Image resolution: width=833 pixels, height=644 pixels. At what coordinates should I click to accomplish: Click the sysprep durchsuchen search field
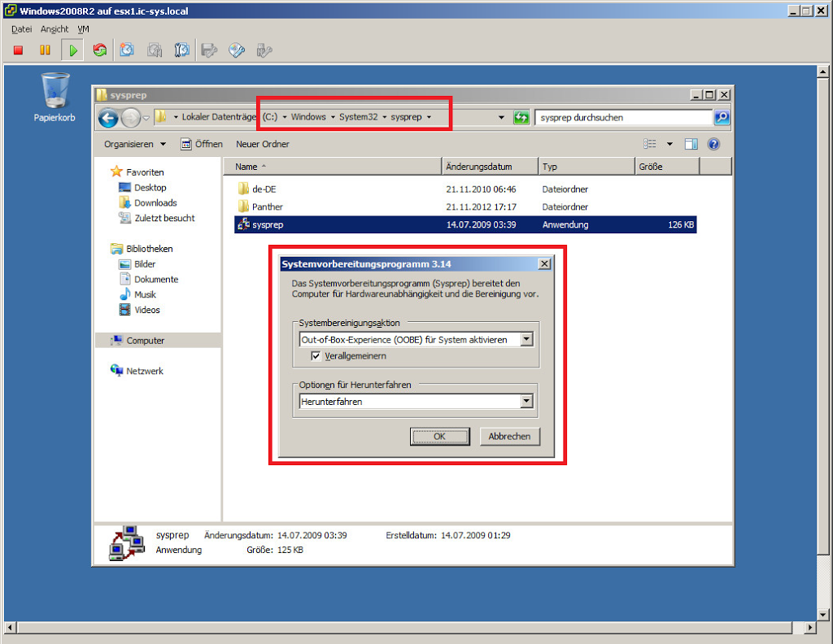(623, 118)
